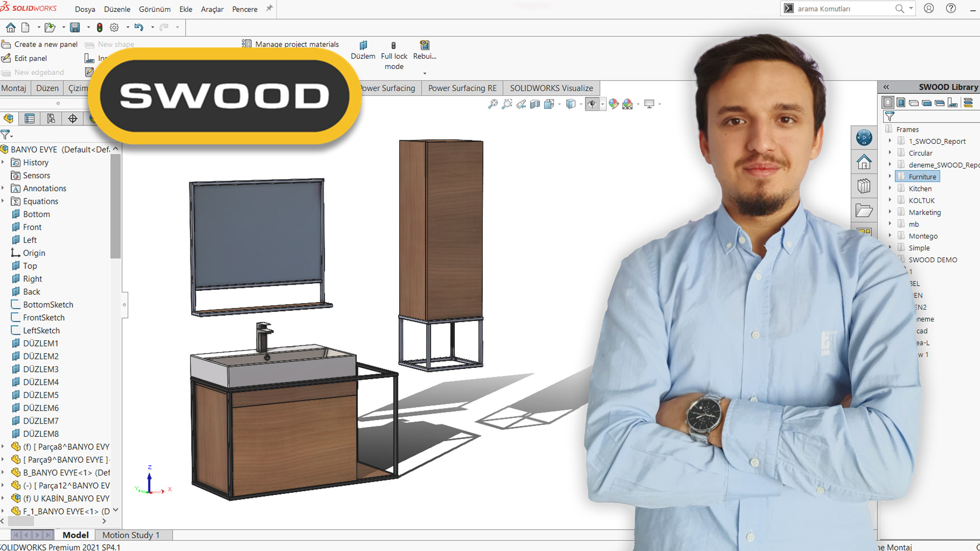Screen dimensions: 980x551
Task: Click Manage project materials
Action: click(290, 44)
